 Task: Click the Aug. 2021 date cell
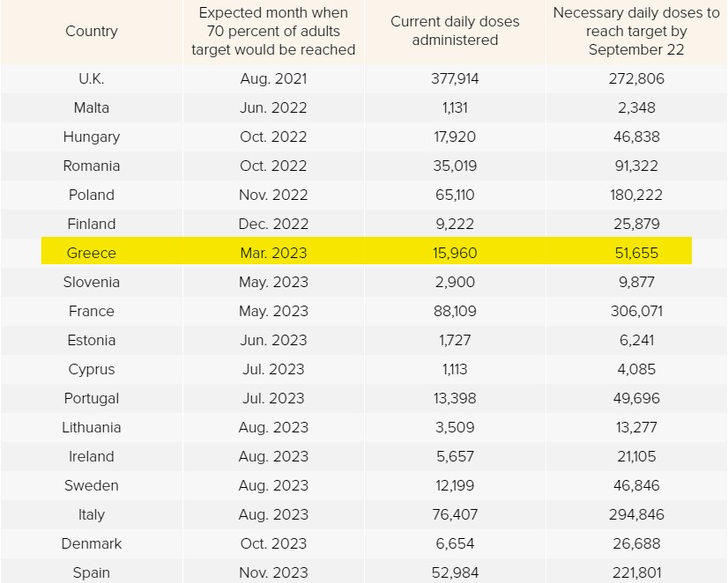pos(273,78)
